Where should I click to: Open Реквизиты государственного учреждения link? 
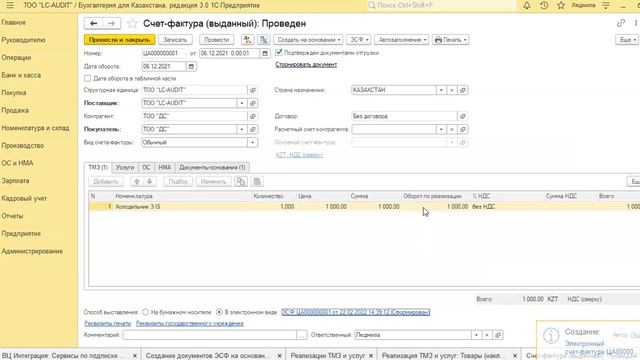[190, 323]
